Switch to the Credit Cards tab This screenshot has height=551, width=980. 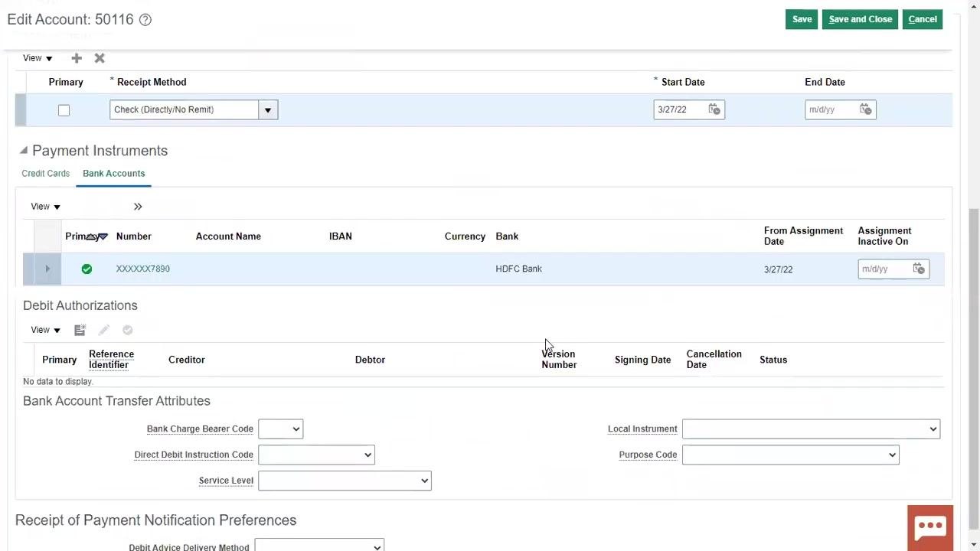point(45,174)
